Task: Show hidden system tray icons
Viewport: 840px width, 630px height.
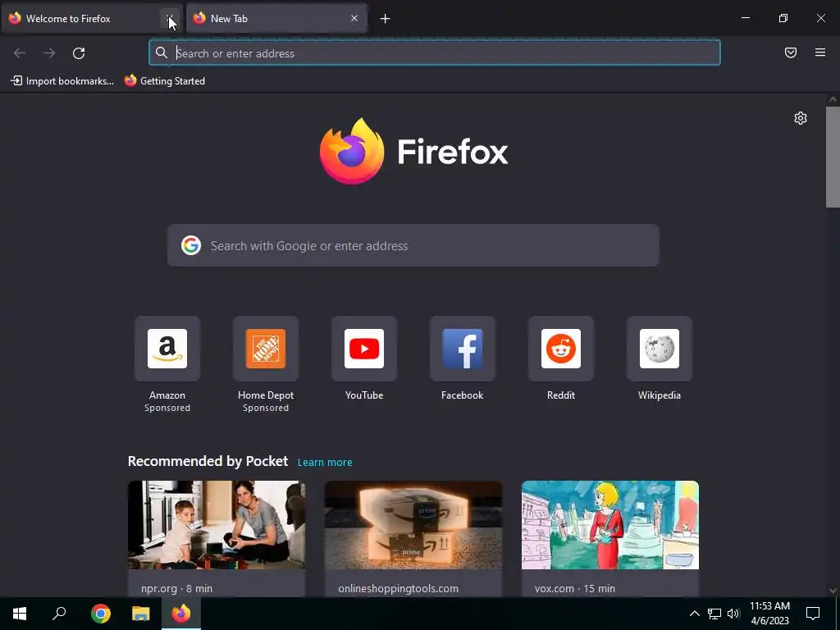Action: click(x=694, y=614)
